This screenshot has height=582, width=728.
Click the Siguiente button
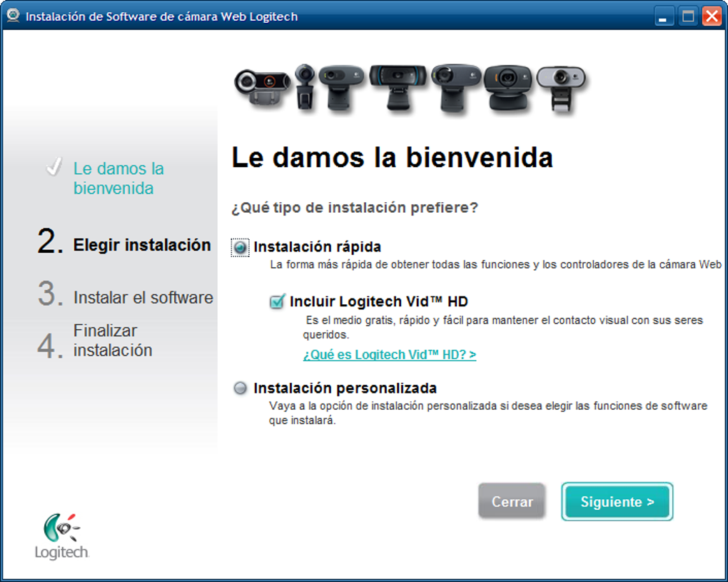617,501
